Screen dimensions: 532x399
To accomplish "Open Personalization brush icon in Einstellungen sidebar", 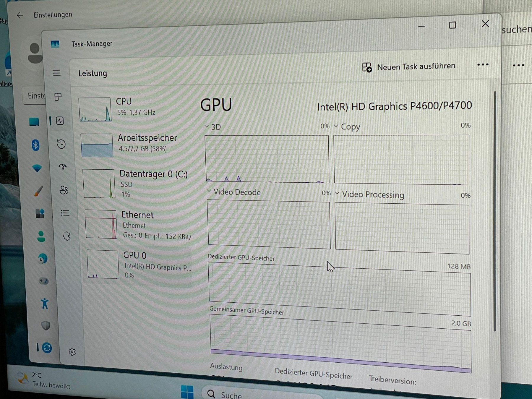I will click(x=38, y=191).
